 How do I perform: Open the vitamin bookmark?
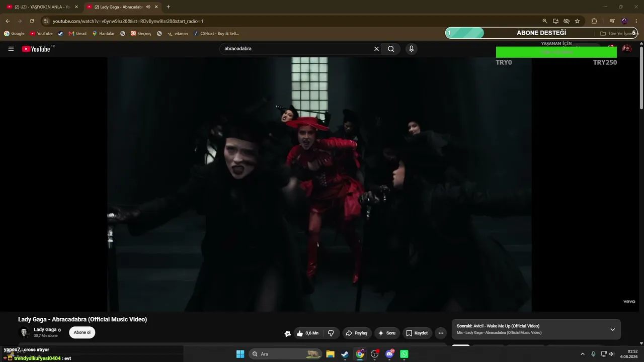[178, 34]
